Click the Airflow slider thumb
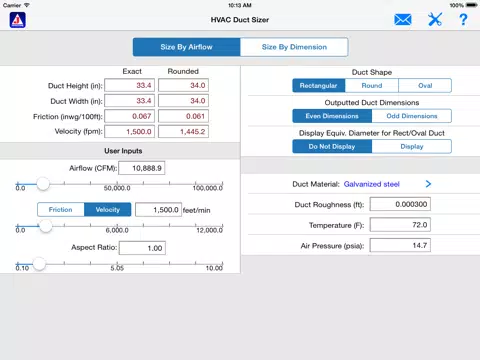The image size is (480, 360). (x=43, y=184)
